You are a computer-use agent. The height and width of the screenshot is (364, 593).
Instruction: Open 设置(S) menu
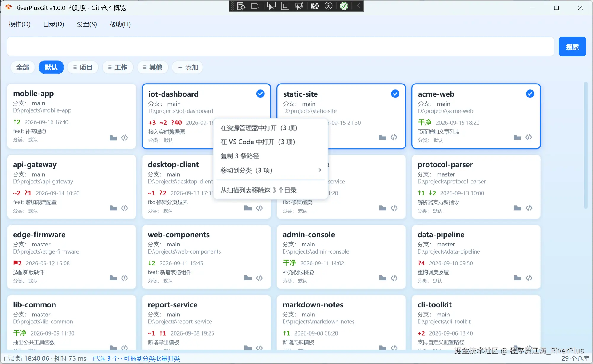87,24
